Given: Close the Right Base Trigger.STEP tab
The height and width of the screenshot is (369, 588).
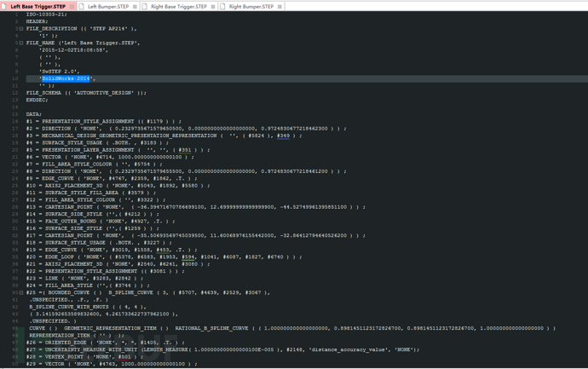Looking at the screenshot, I should [x=213, y=7].
